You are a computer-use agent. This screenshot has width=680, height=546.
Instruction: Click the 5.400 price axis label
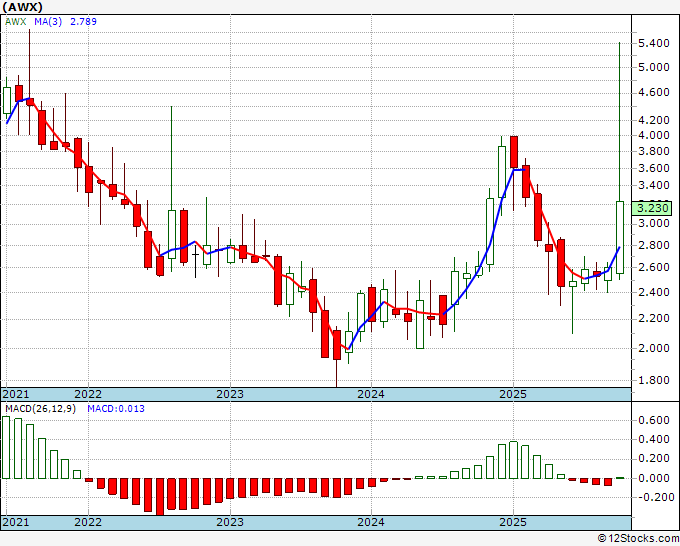point(652,44)
